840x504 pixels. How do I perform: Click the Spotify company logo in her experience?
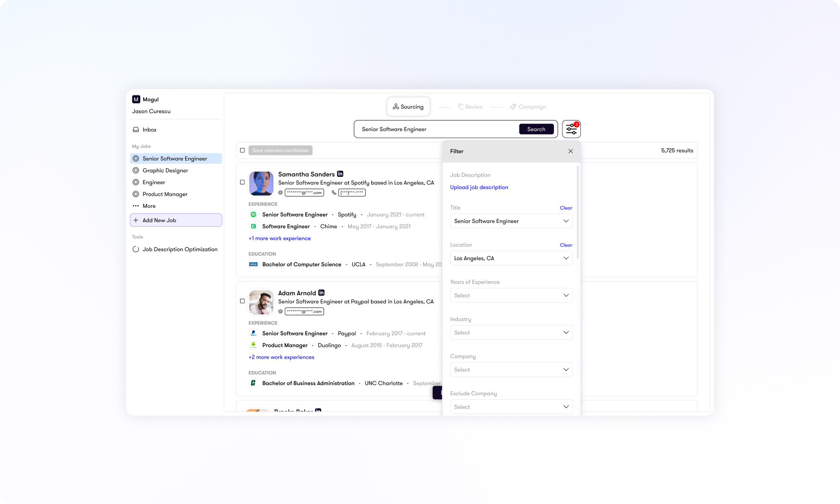[253, 214]
